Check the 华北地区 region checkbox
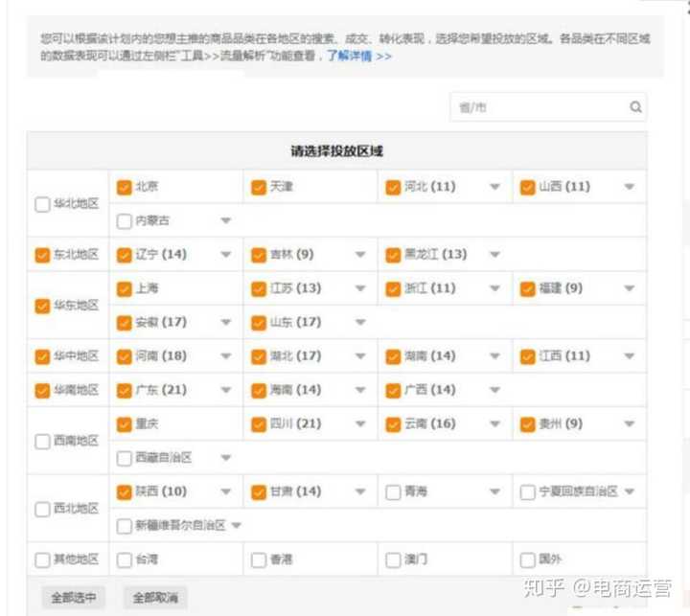 pos(42,204)
